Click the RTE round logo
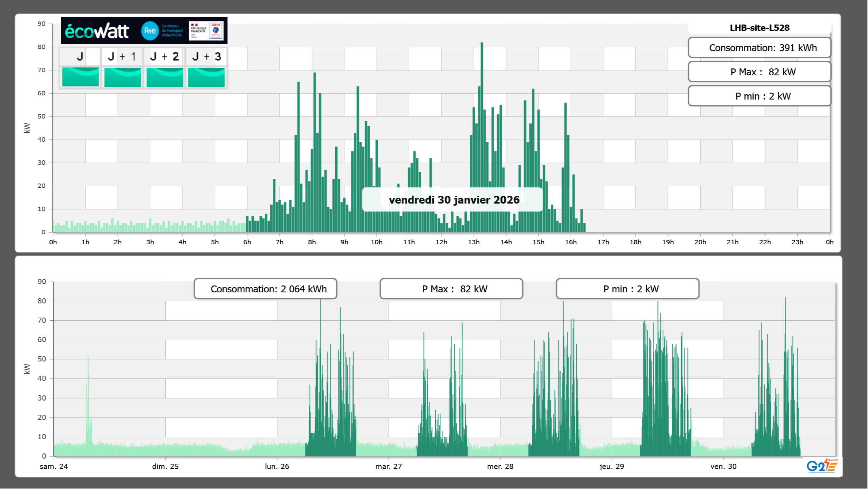868x489 pixels. [x=150, y=31]
